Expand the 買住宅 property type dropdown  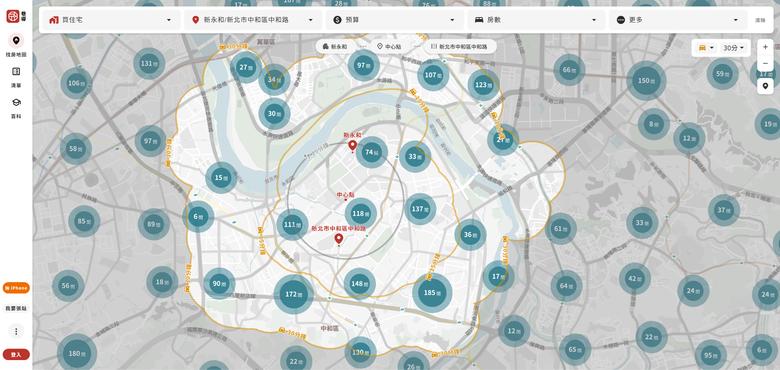coord(110,20)
